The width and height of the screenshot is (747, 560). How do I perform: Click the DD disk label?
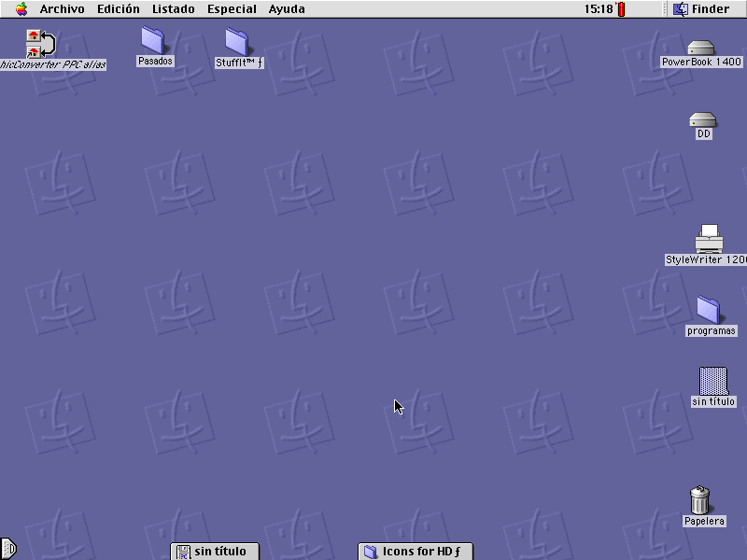point(704,133)
